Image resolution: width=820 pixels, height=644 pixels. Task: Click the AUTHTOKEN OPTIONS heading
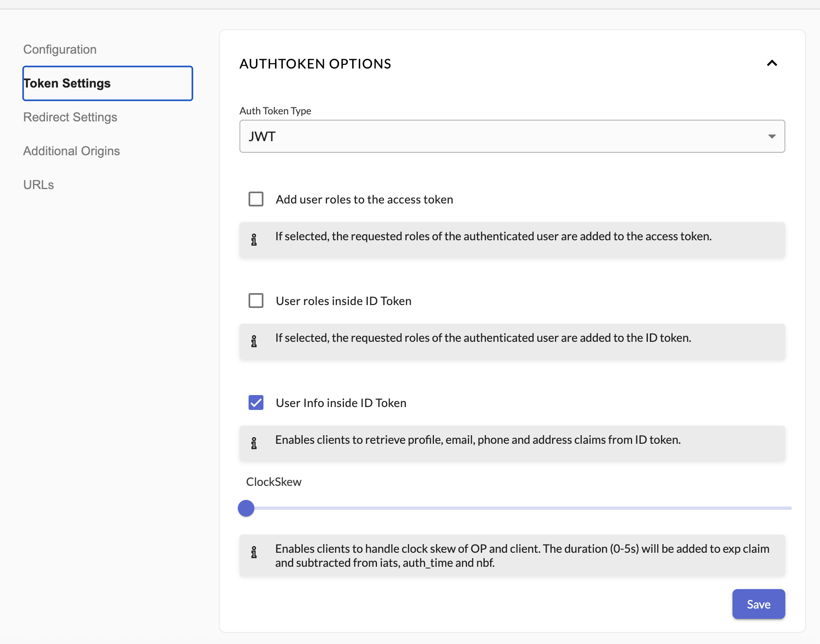315,64
